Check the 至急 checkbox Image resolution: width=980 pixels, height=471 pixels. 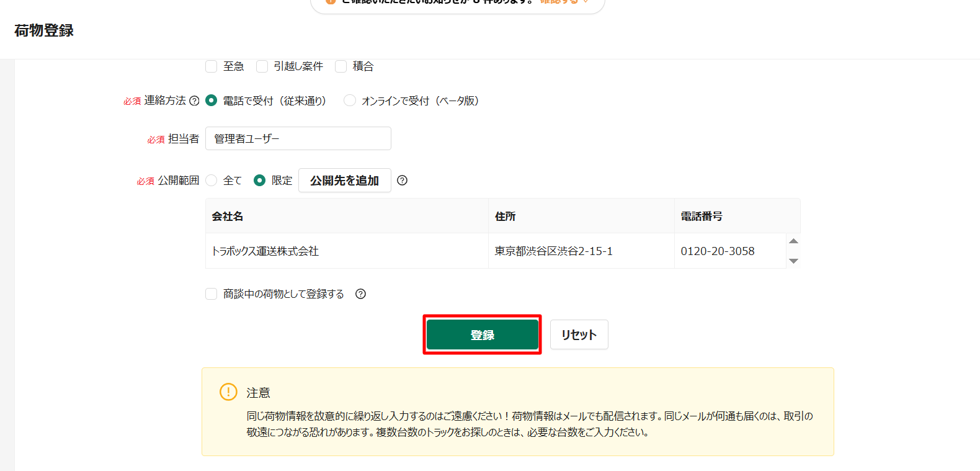pyautogui.click(x=212, y=66)
